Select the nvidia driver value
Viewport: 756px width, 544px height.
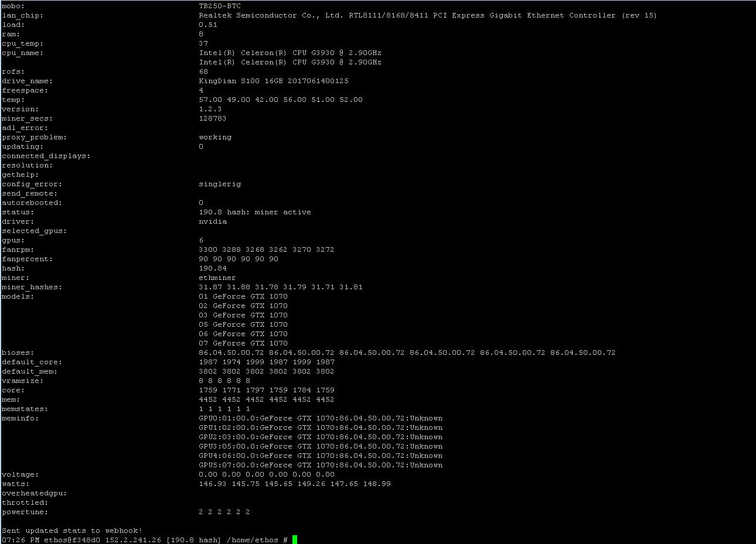point(213,221)
